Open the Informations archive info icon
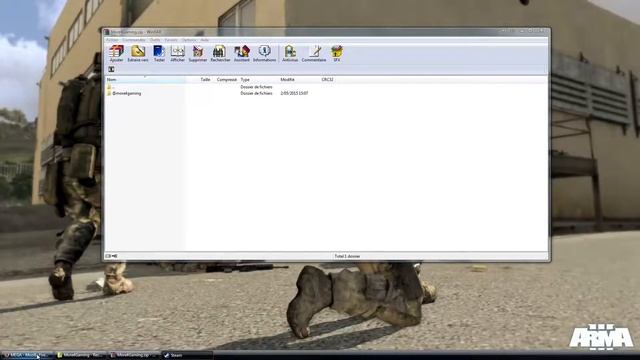Viewport: 640px width, 360px height. [264, 53]
